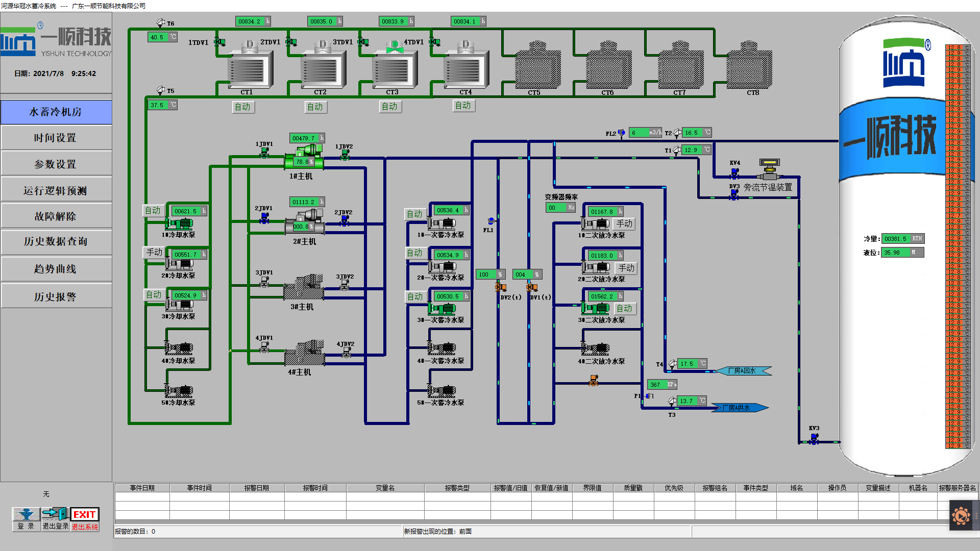
Task: Toggle 2#冷却水泵 手动 mode switch
Action: 148,252
